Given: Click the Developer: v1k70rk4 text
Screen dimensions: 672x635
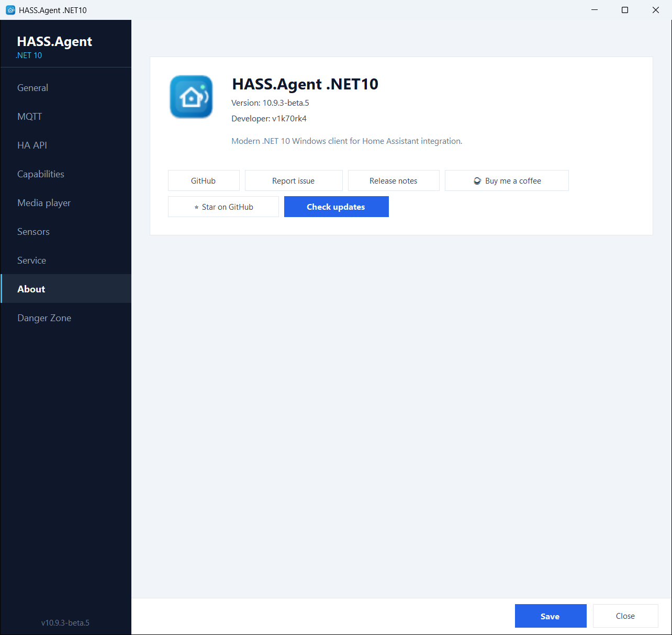Looking at the screenshot, I should point(269,119).
